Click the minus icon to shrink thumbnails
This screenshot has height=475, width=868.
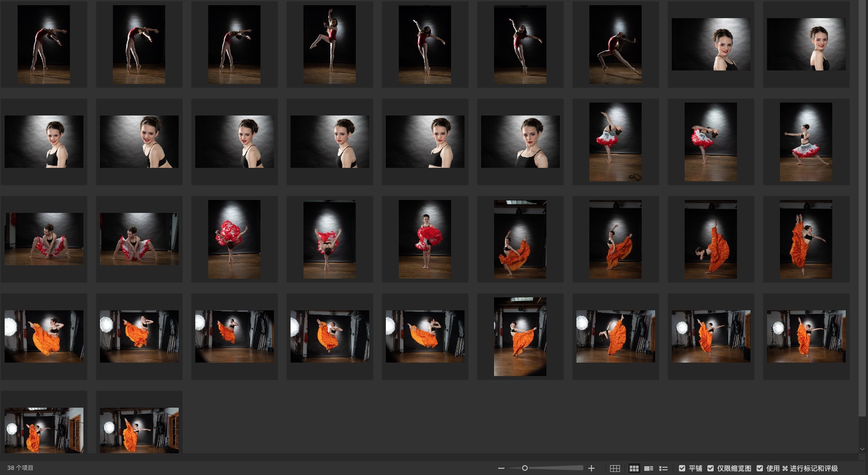[x=501, y=468]
